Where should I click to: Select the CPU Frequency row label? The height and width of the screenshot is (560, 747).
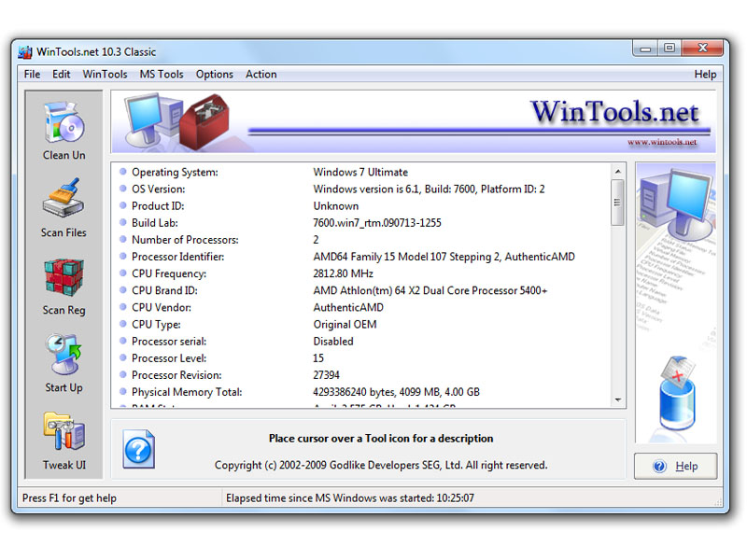pos(169,273)
